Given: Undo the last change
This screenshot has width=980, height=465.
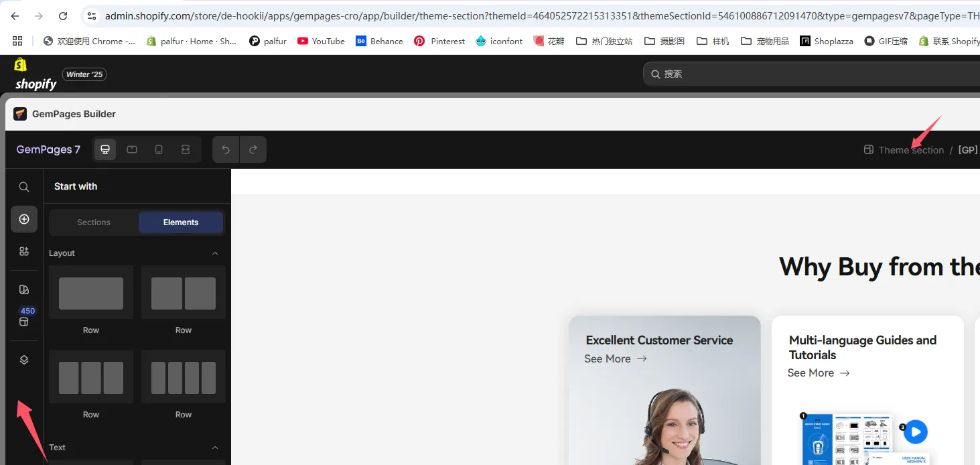Looking at the screenshot, I should [x=226, y=149].
